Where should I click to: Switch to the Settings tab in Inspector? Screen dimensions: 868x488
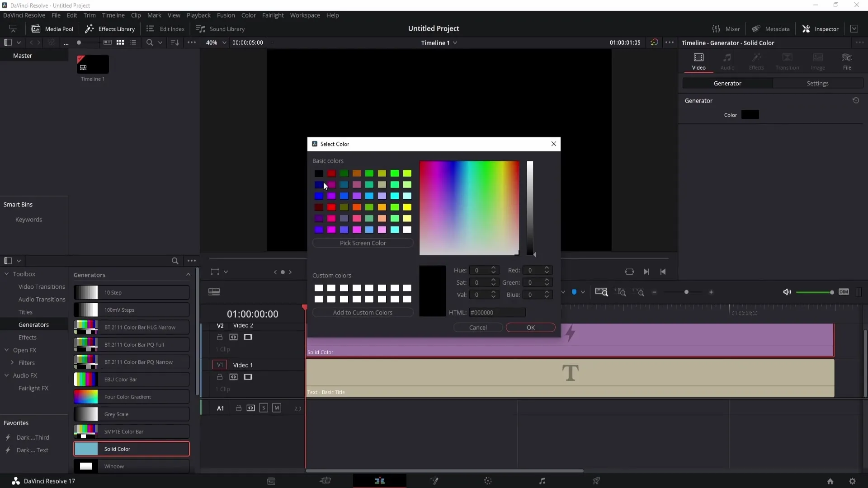pyautogui.click(x=817, y=83)
